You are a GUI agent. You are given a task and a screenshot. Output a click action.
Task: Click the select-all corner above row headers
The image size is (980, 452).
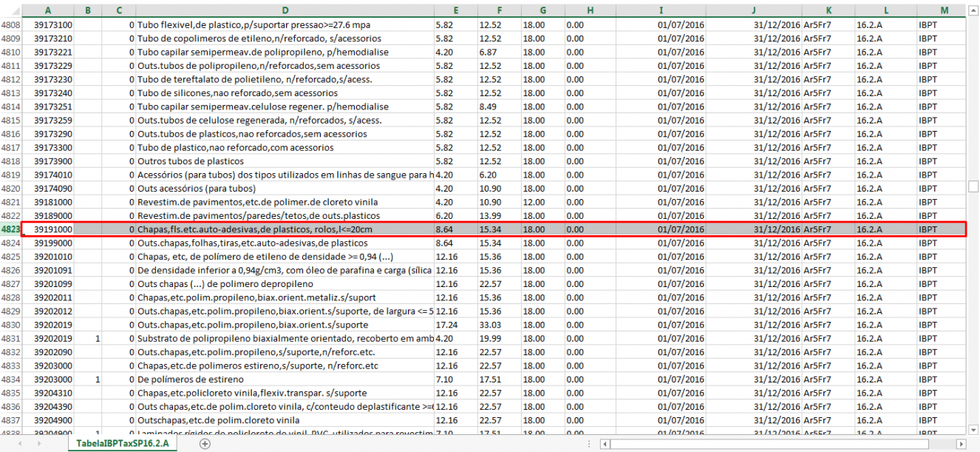coord(10,10)
